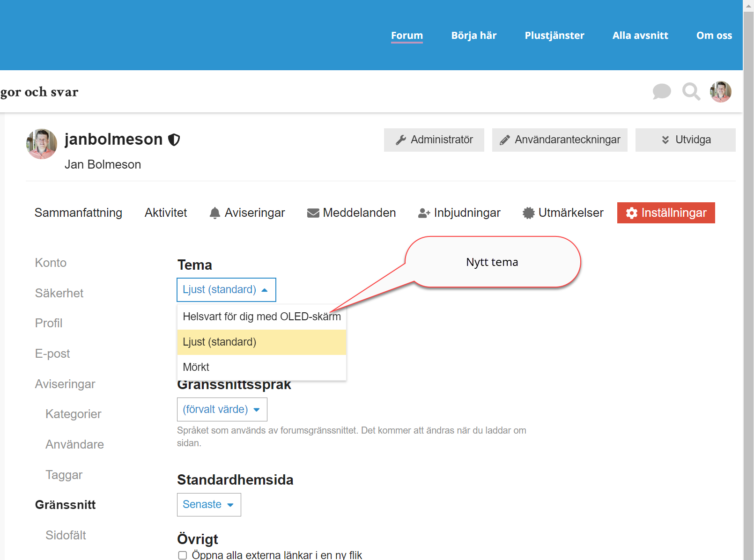Go to Inbjudningar tab
The image size is (754, 560).
(459, 213)
